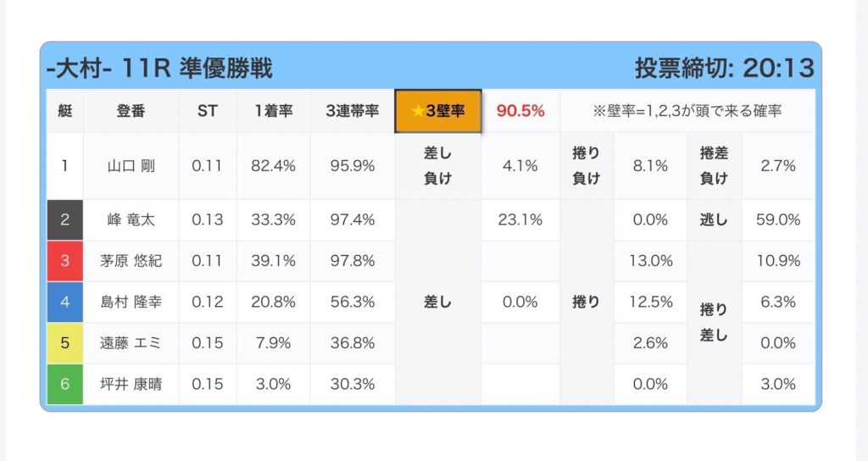This screenshot has height=461, width=868.
Task: Click the orange ★3壁率 header button
Action: (x=438, y=111)
